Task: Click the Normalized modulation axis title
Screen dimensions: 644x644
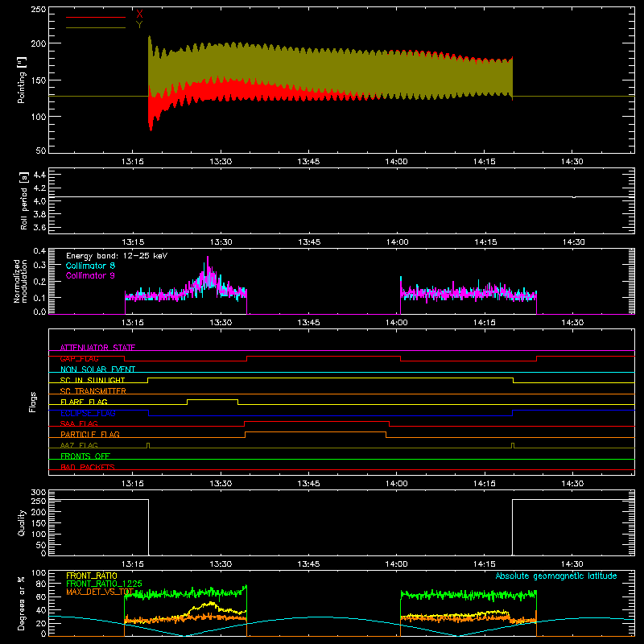Action: (21, 281)
